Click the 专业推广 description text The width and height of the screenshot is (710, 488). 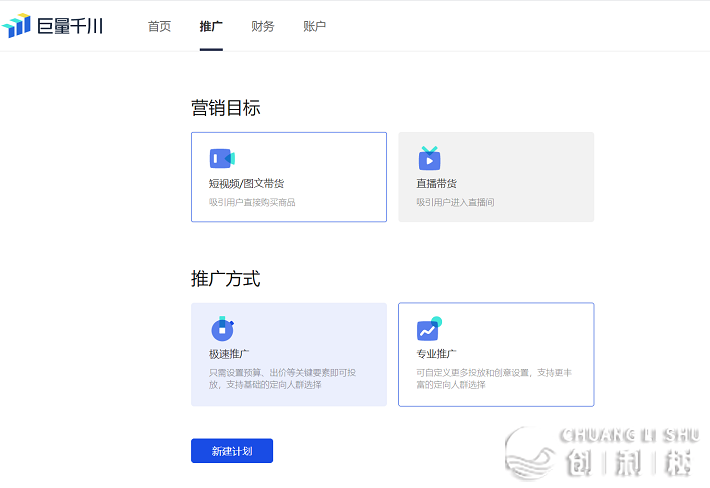[494, 378]
